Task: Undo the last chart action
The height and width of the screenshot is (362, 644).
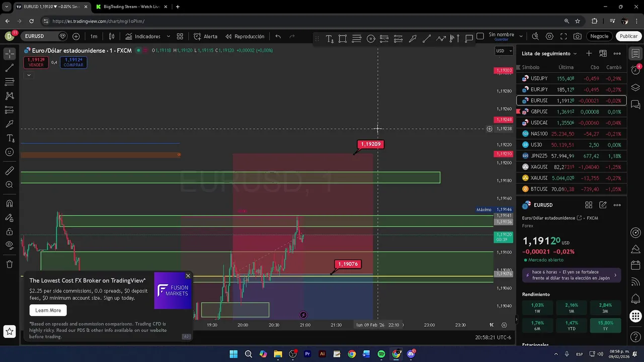Action: coord(278,36)
